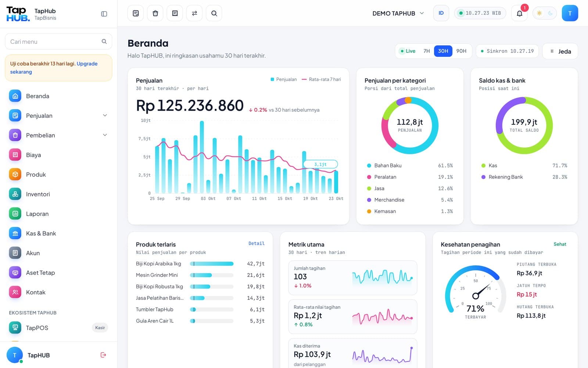588x368 pixels.
Task: Open Detail link of Produk terlaris
Action: tap(257, 244)
